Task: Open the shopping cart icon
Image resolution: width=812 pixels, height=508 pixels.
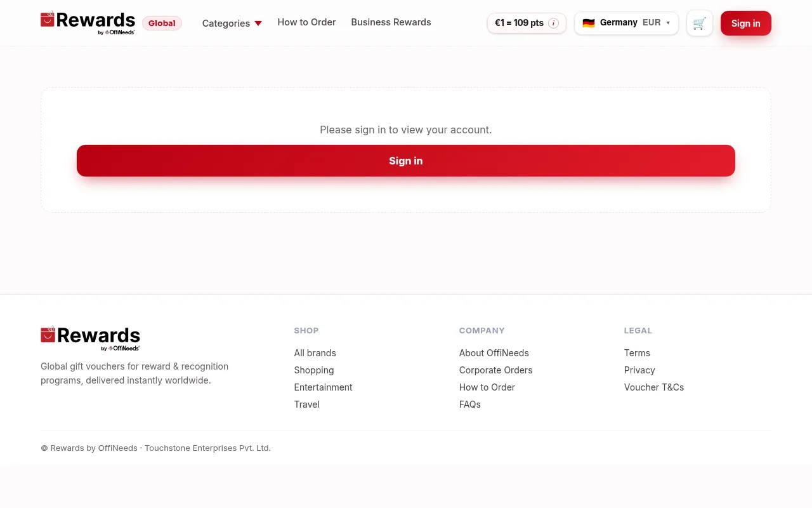Action: 700,23
